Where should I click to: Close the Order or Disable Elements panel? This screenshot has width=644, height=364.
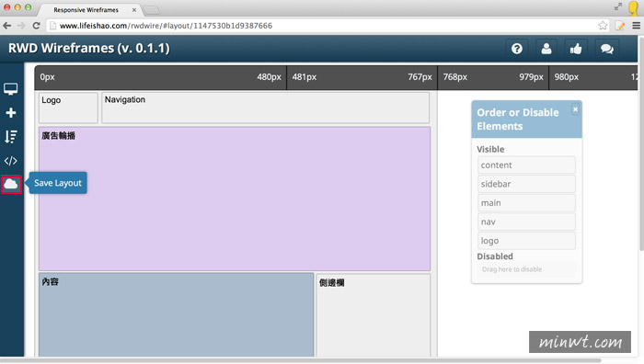pyautogui.click(x=575, y=109)
